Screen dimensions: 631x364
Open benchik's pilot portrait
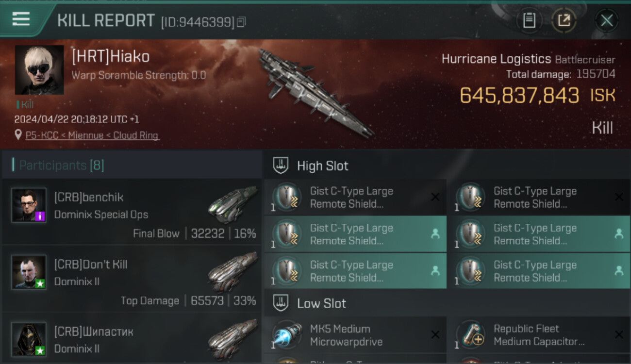[x=29, y=205]
